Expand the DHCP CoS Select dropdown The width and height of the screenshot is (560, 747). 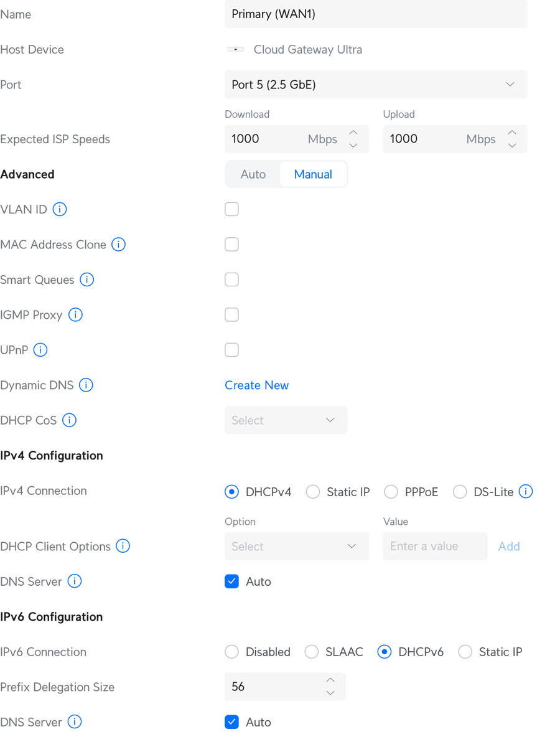coord(286,421)
